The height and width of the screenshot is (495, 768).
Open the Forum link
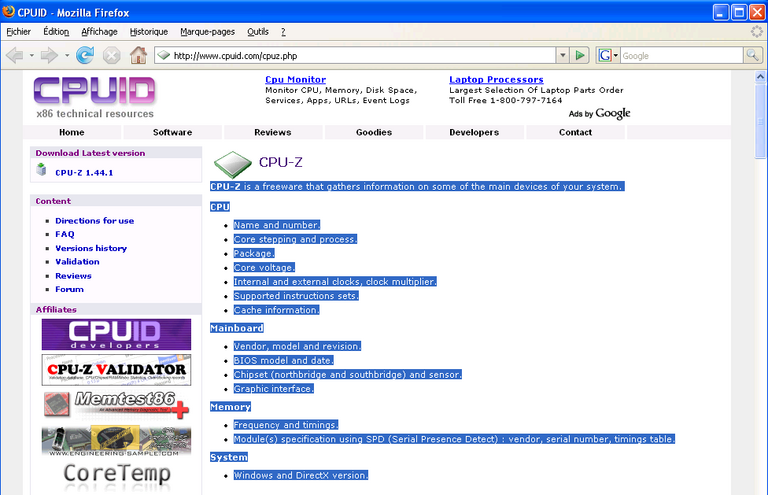pyautogui.click(x=70, y=289)
